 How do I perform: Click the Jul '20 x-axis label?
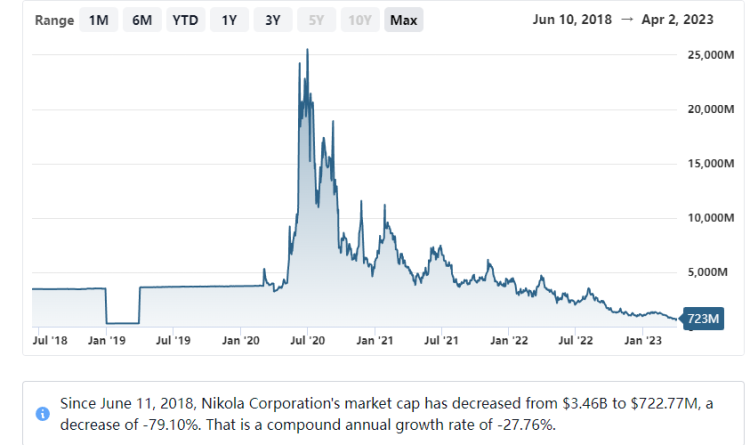(307, 341)
